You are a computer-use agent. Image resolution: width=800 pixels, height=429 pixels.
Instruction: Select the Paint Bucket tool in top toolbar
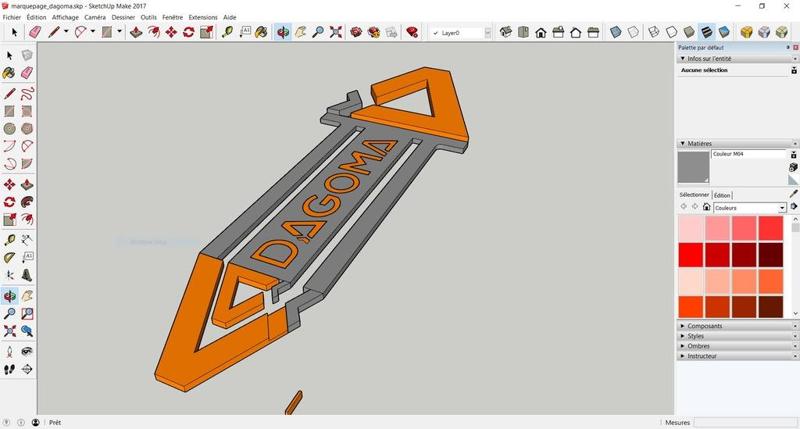[261, 32]
